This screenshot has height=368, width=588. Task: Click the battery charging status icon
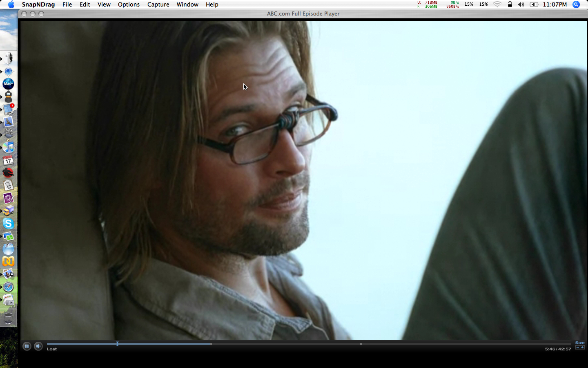[x=534, y=4]
